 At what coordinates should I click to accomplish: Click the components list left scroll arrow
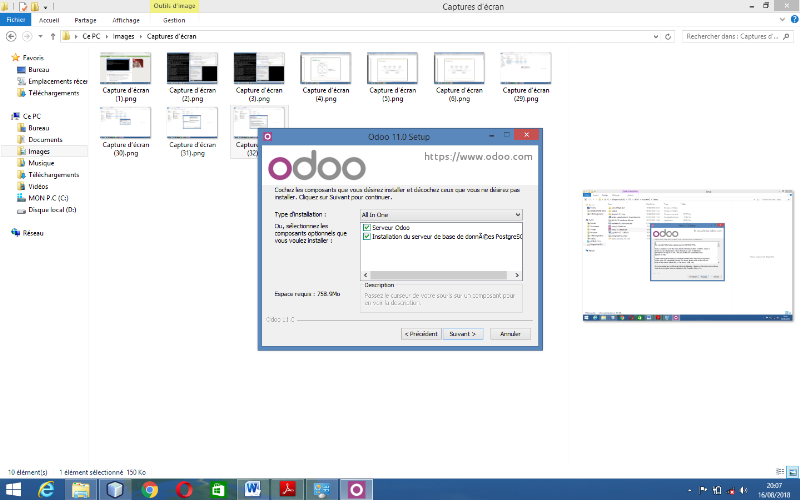click(x=365, y=275)
